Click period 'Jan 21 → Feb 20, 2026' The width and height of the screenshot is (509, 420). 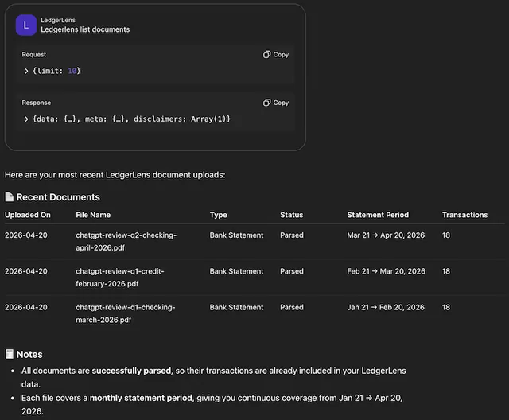pyautogui.click(x=386, y=307)
